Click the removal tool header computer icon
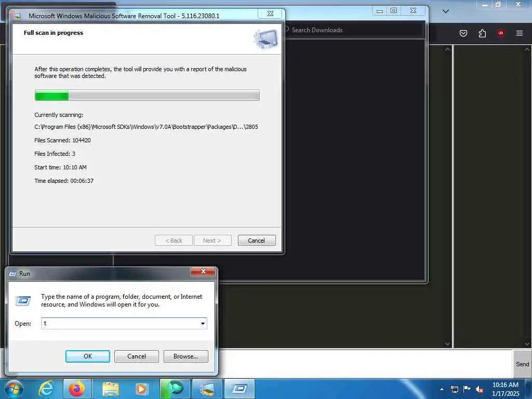 (x=265, y=39)
